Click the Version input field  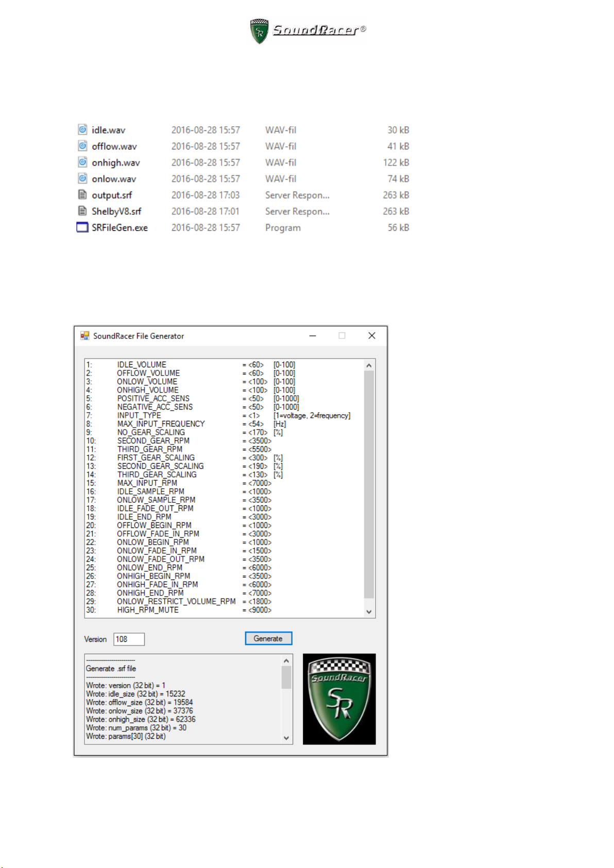point(129,639)
